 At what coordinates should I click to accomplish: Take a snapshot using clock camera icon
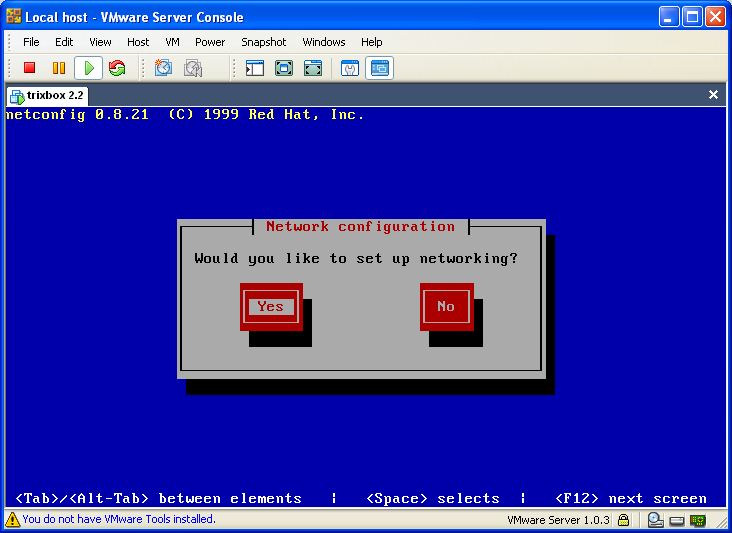[163, 68]
